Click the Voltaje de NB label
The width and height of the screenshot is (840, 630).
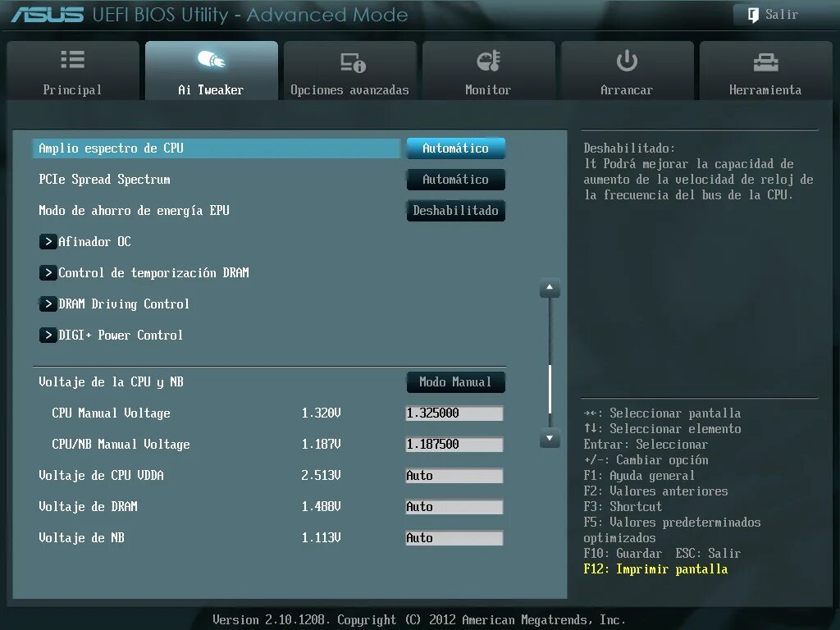click(81, 537)
